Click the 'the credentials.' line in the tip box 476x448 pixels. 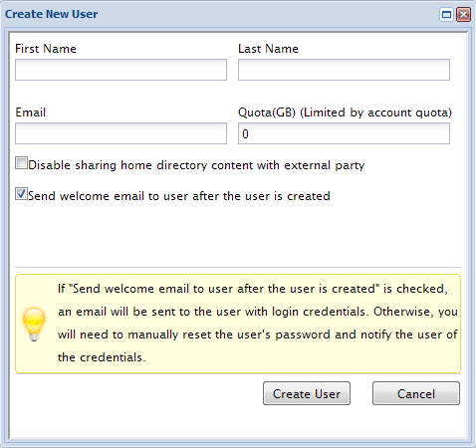(x=102, y=357)
